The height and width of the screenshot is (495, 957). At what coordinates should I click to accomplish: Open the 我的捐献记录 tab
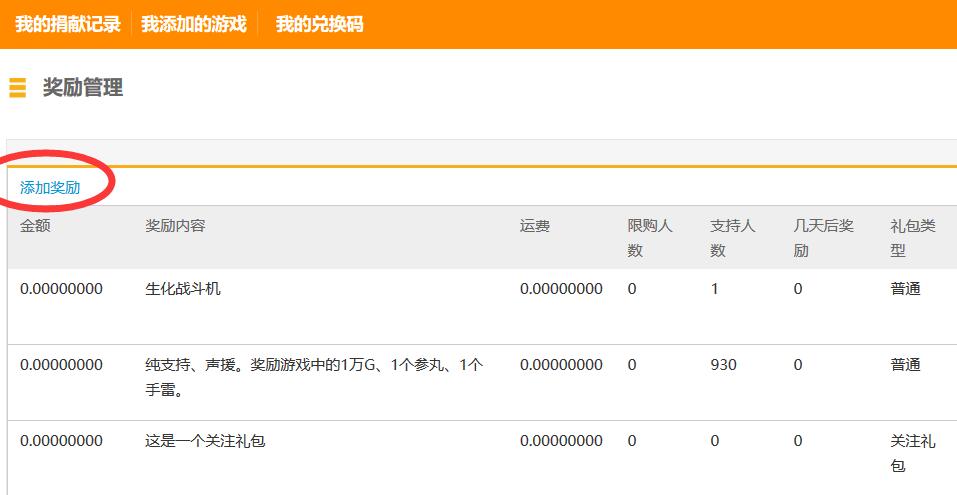68,24
